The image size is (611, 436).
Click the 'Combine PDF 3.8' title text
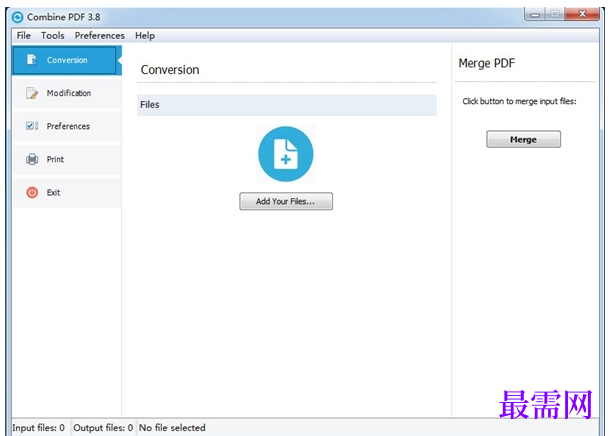[x=64, y=17]
